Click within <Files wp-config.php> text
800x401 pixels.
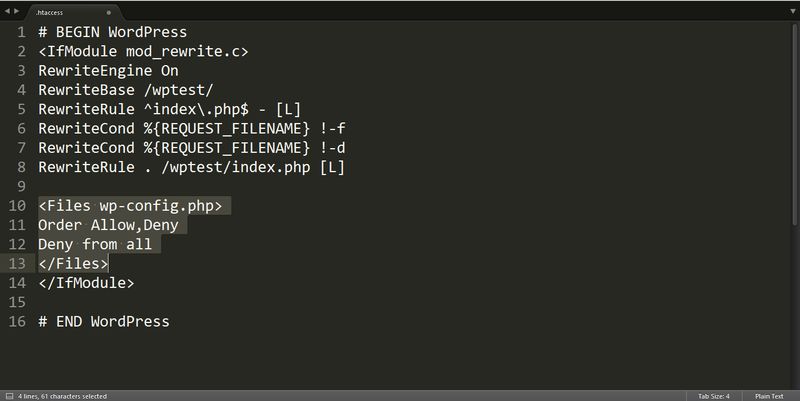tap(130, 206)
